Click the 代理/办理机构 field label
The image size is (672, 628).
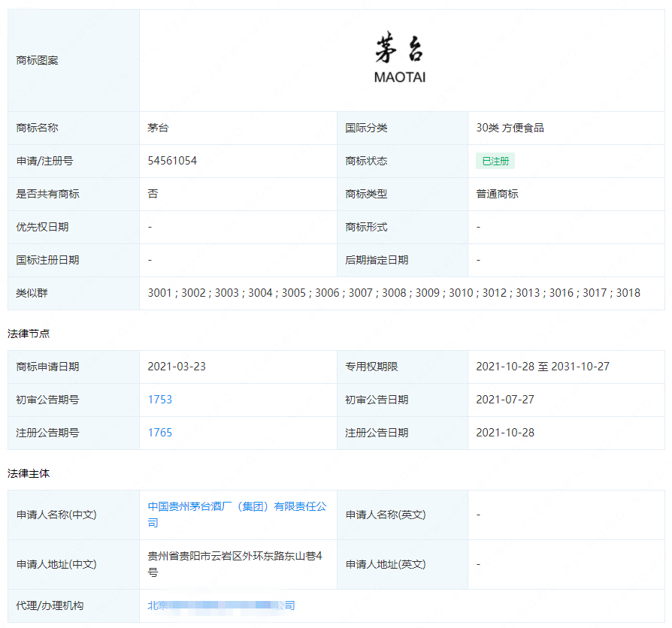(x=50, y=605)
